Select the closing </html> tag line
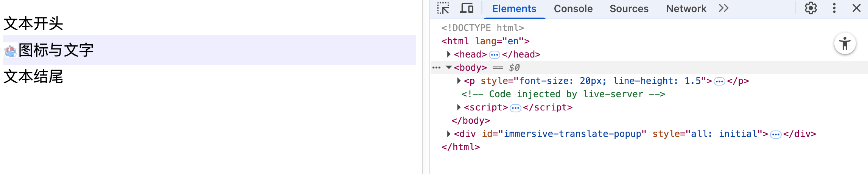 [460, 147]
